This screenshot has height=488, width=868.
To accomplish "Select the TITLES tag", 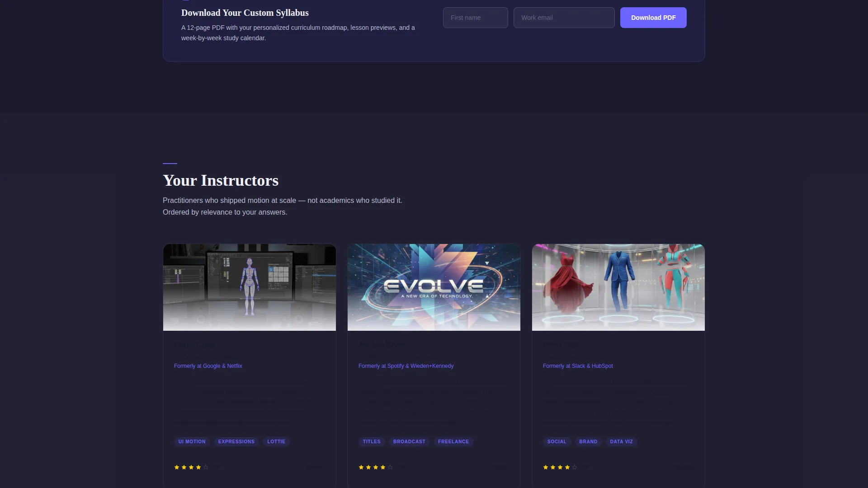I will coord(372,441).
